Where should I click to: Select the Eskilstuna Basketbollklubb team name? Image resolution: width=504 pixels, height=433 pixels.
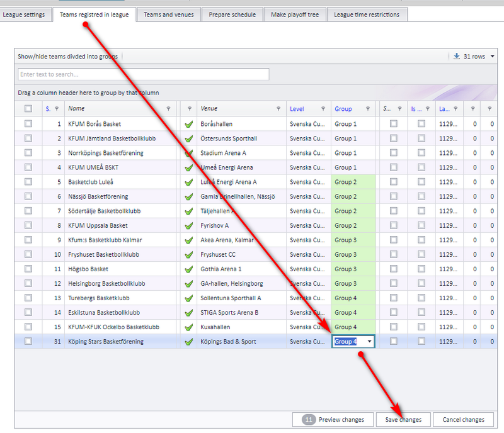pos(104,313)
